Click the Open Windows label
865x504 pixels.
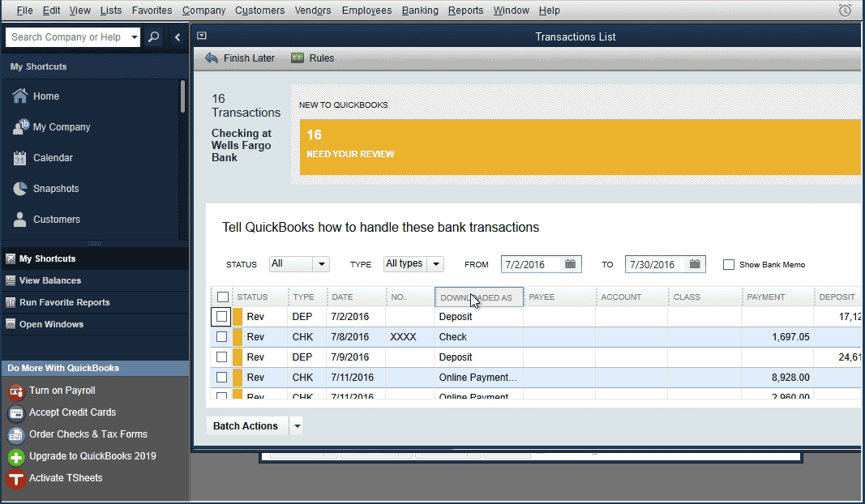(x=51, y=324)
